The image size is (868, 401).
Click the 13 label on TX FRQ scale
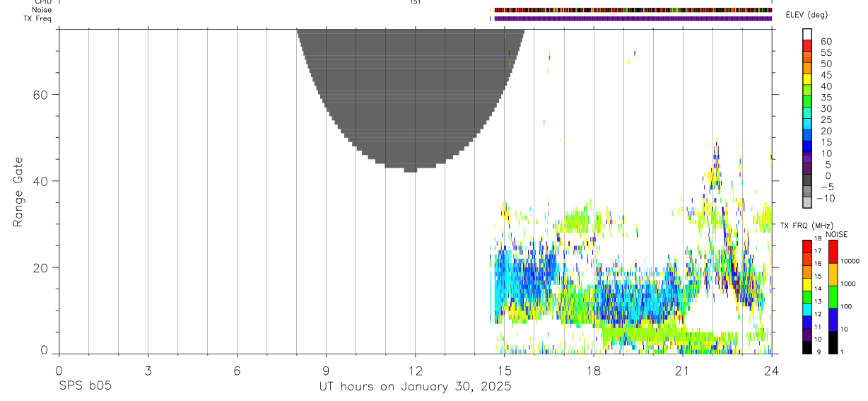[819, 302]
